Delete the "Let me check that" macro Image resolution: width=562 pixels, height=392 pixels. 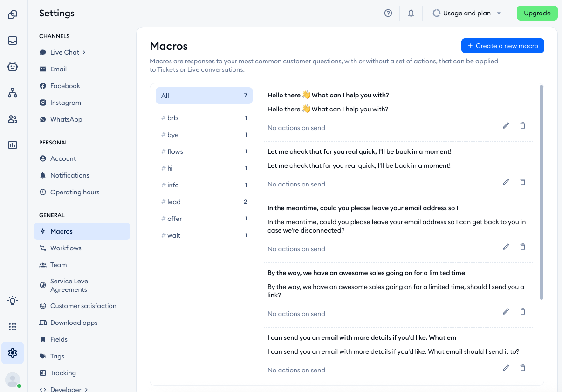523,182
